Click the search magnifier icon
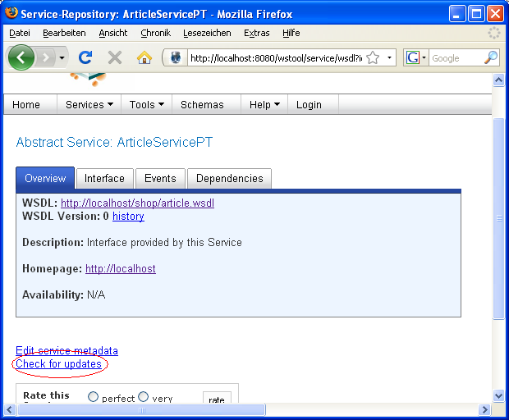The image size is (509, 420). [x=491, y=57]
